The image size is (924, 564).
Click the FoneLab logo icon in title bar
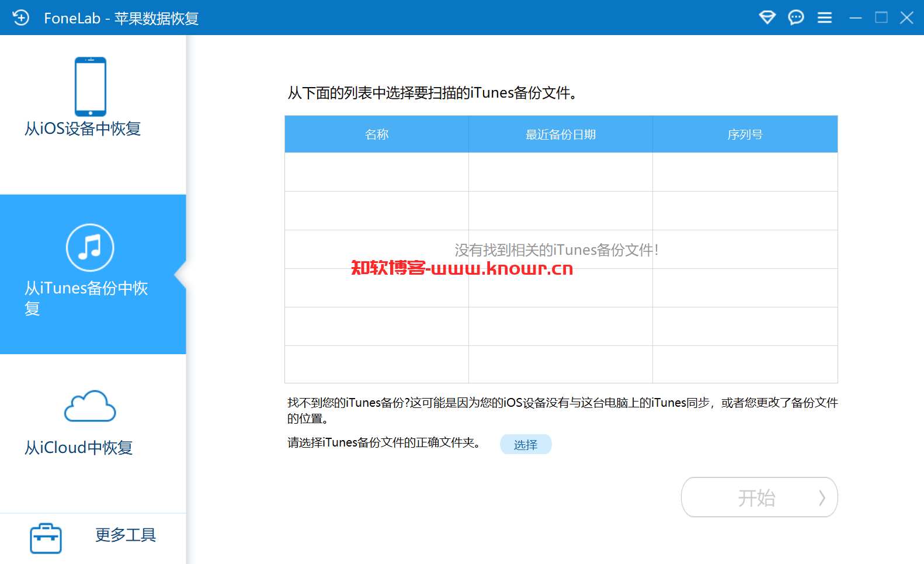(x=20, y=18)
